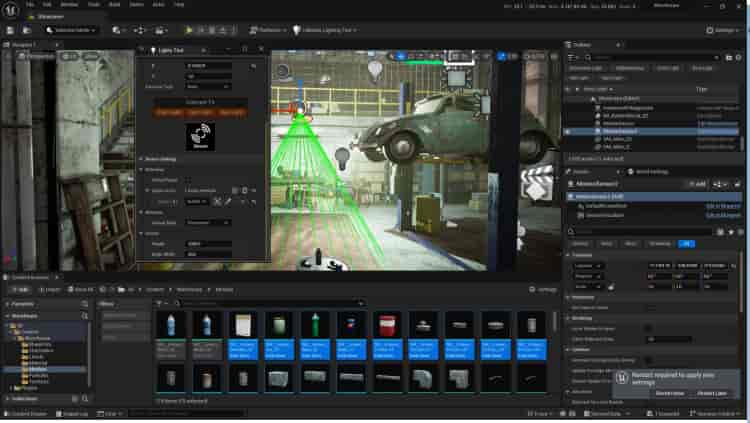Click the Content Browser history icon after Save All
The image size is (750, 423).
click(x=102, y=289)
